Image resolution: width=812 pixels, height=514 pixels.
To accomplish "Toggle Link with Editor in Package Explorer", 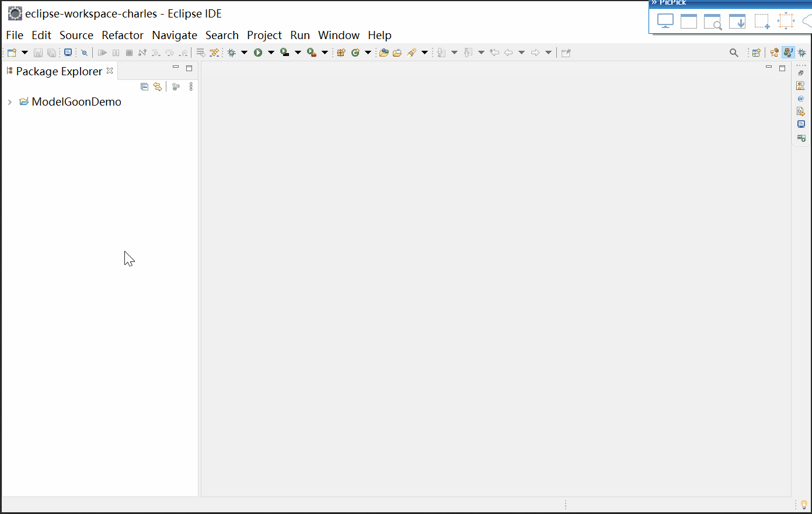I will click(x=158, y=86).
